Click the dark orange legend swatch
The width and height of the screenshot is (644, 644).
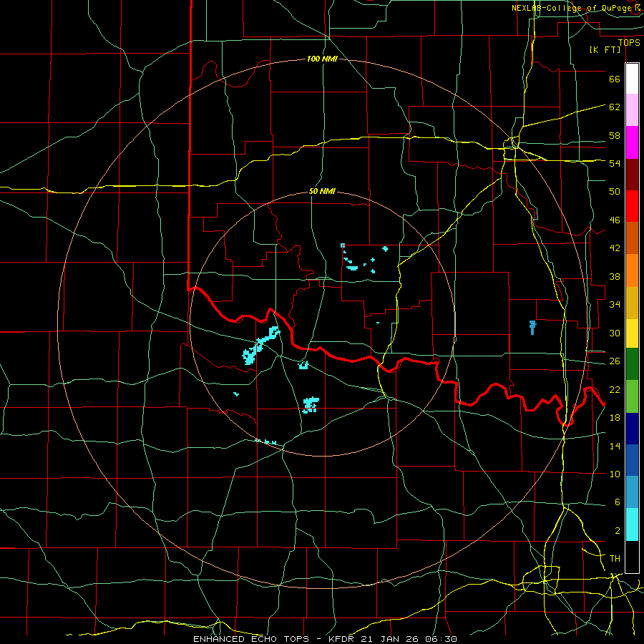632,238
